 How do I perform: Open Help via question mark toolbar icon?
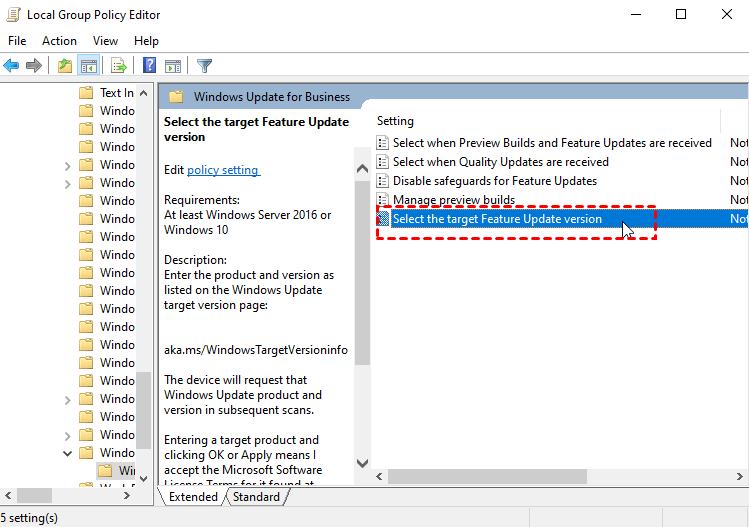click(x=150, y=65)
